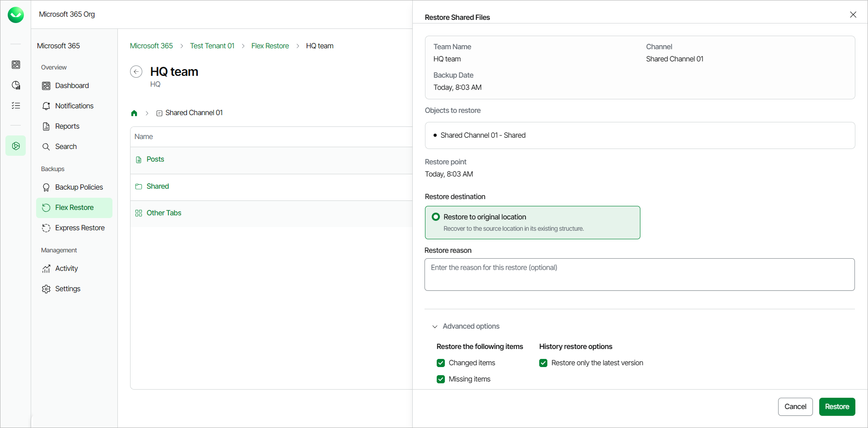This screenshot has height=428, width=868.
Task: Collapse the Advanced options section
Action: (466, 326)
